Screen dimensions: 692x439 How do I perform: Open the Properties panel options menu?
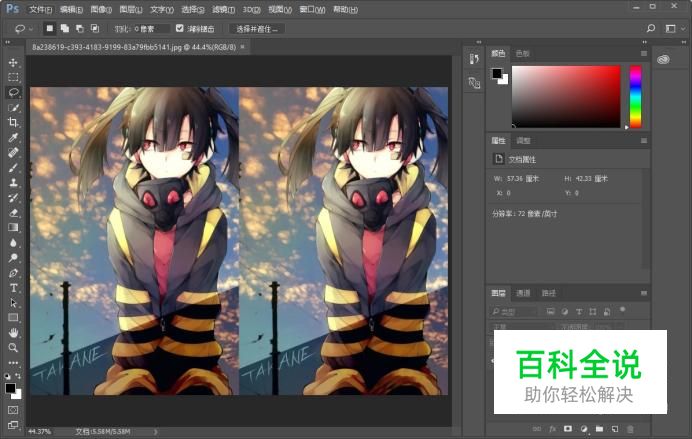(x=644, y=141)
